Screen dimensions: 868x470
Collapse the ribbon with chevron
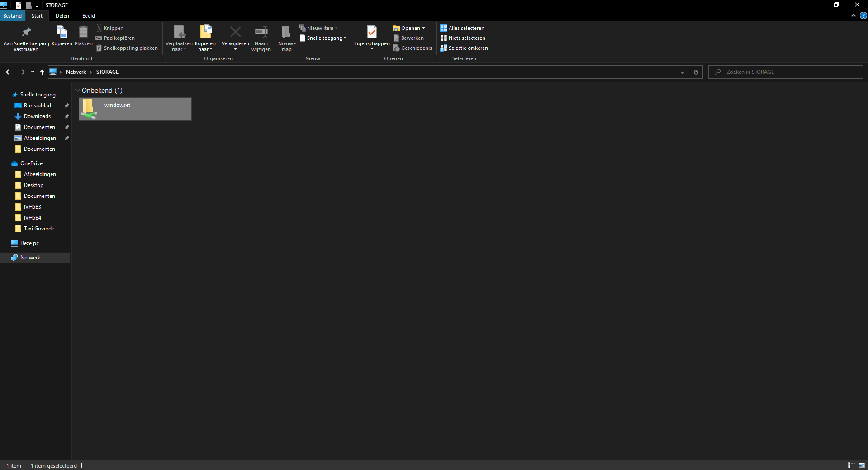(x=853, y=15)
